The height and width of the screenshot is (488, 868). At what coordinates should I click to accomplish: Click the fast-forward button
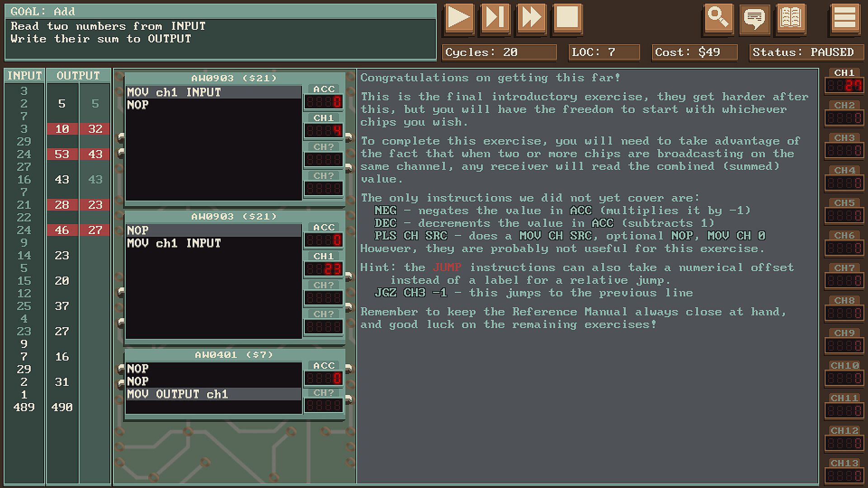pyautogui.click(x=531, y=18)
